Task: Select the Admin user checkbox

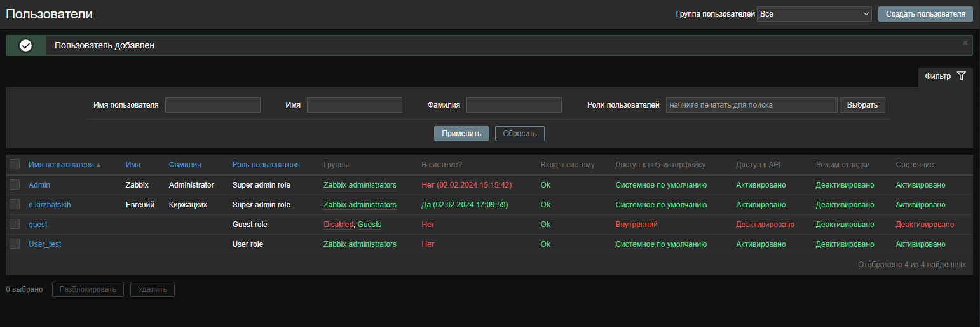Action: coord(15,185)
